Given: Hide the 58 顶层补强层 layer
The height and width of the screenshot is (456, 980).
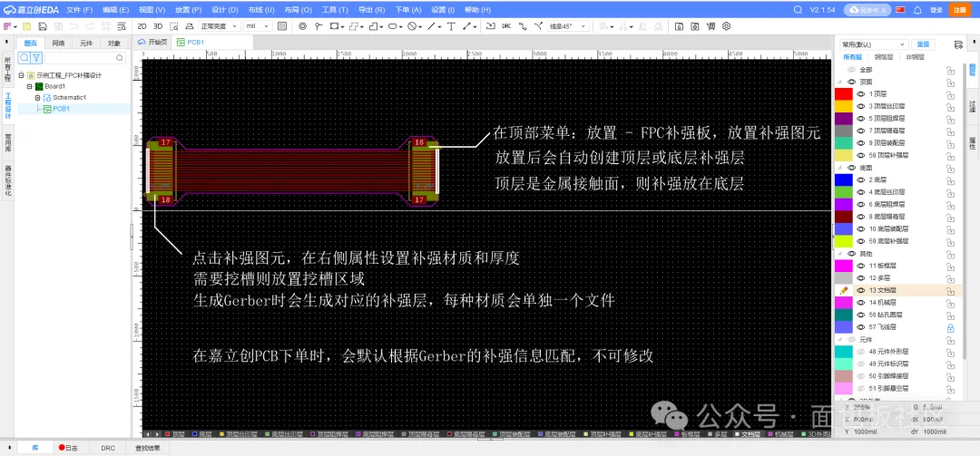Looking at the screenshot, I should pos(860,155).
